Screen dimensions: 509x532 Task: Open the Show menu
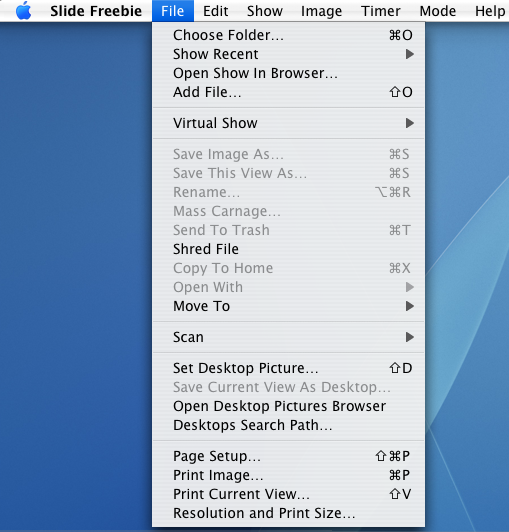(265, 11)
